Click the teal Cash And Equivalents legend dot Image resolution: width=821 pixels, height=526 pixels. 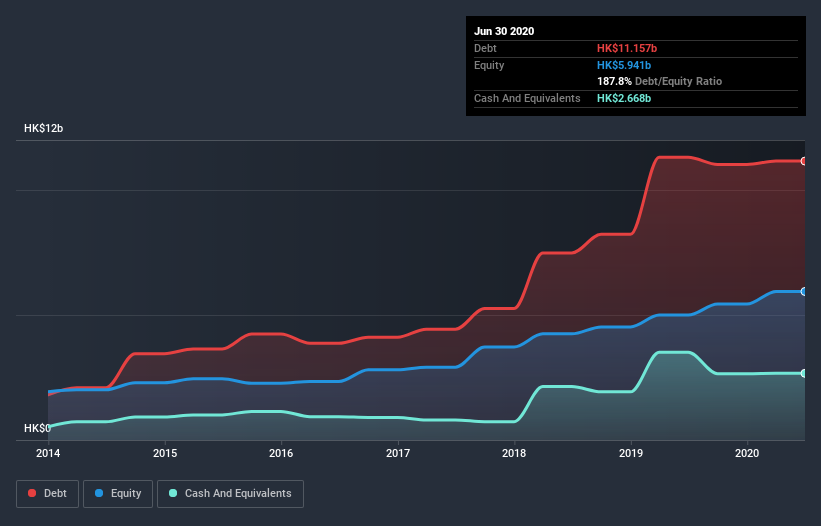[x=173, y=493]
